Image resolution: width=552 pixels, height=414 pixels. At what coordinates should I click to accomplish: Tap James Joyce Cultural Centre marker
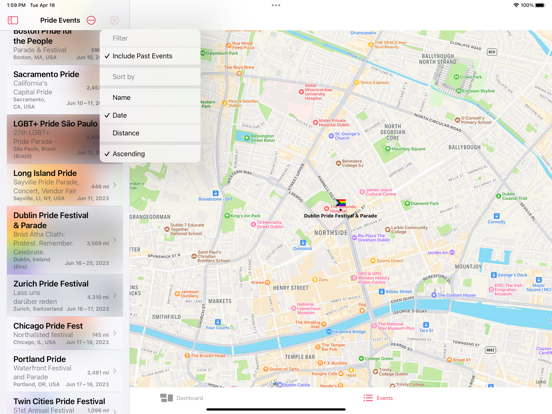point(362,192)
